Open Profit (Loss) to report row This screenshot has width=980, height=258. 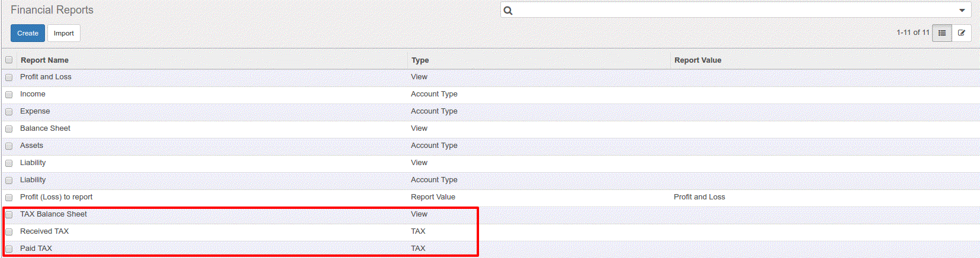490,197
